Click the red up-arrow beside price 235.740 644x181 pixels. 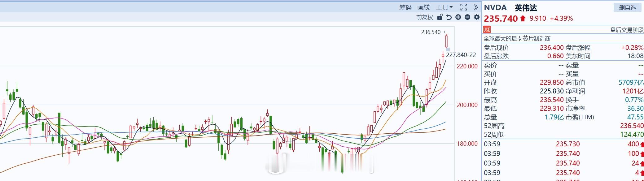pyautogui.click(x=523, y=18)
